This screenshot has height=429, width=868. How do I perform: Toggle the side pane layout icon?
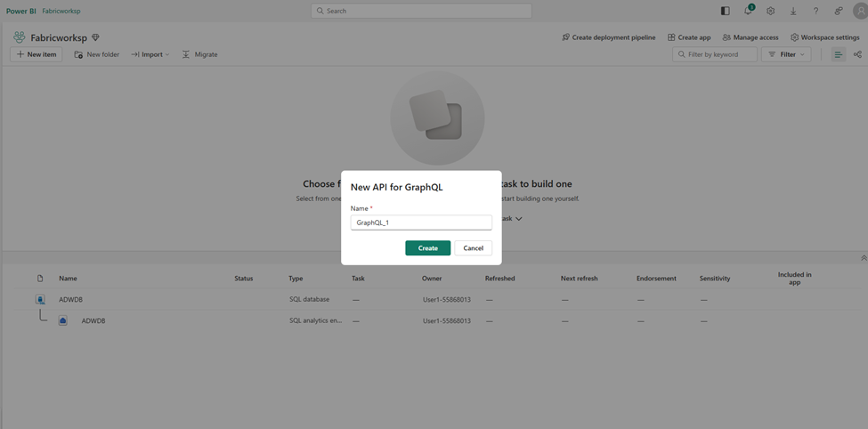(726, 12)
